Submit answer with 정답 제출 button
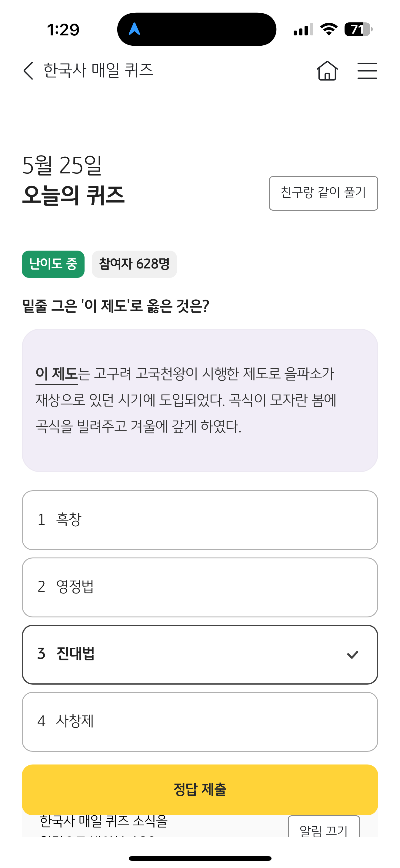Image resolution: width=400 pixels, height=868 pixels. [x=200, y=790]
